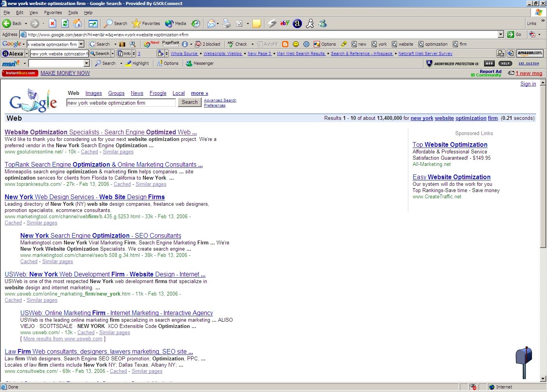This screenshot has width=547, height=392.
Task: Click Advanced Search link
Action: [x=220, y=100]
